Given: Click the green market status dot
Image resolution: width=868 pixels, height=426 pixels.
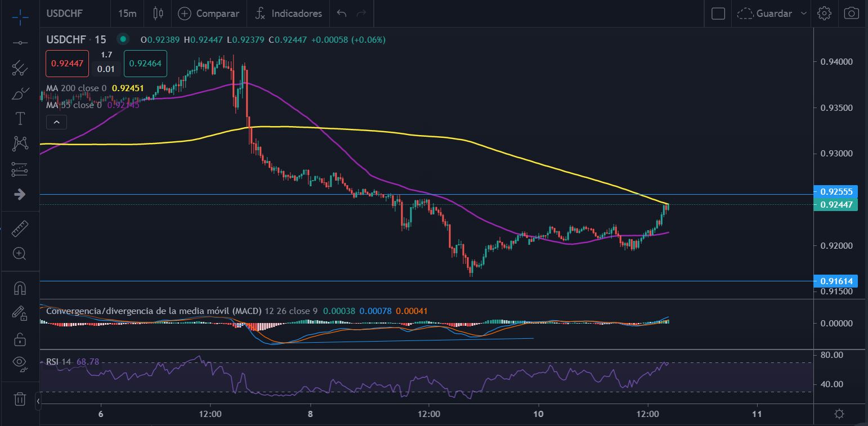Looking at the screenshot, I should coord(122,39).
